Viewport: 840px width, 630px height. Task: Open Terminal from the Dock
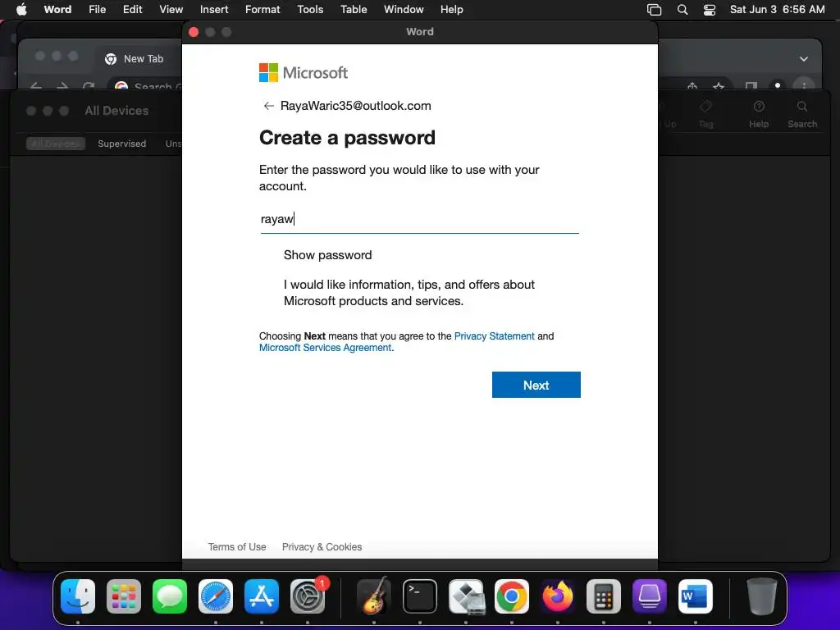(x=419, y=596)
